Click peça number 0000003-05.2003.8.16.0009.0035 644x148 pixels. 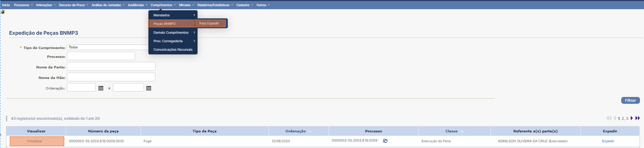coord(96,141)
